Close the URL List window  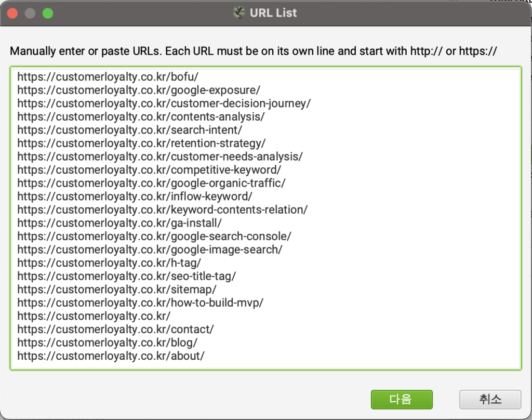tap(12, 14)
